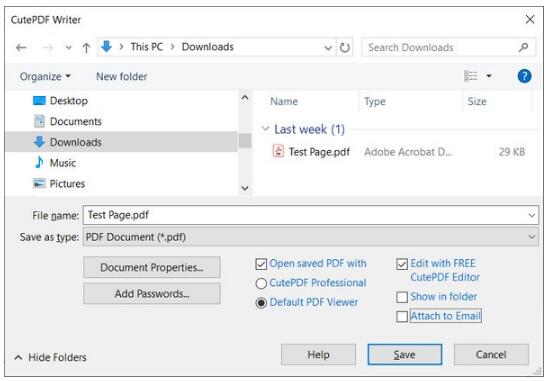Viewport: 550px width, 381px height.
Task: Click the Add Passwords button
Action: (x=152, y=294)
